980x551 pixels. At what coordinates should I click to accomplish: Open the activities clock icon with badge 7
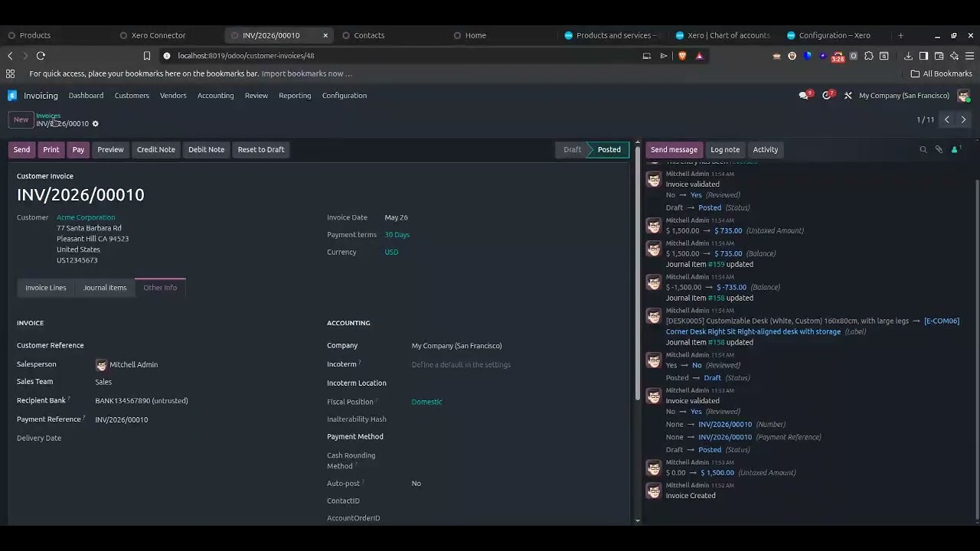coord(827,96)
